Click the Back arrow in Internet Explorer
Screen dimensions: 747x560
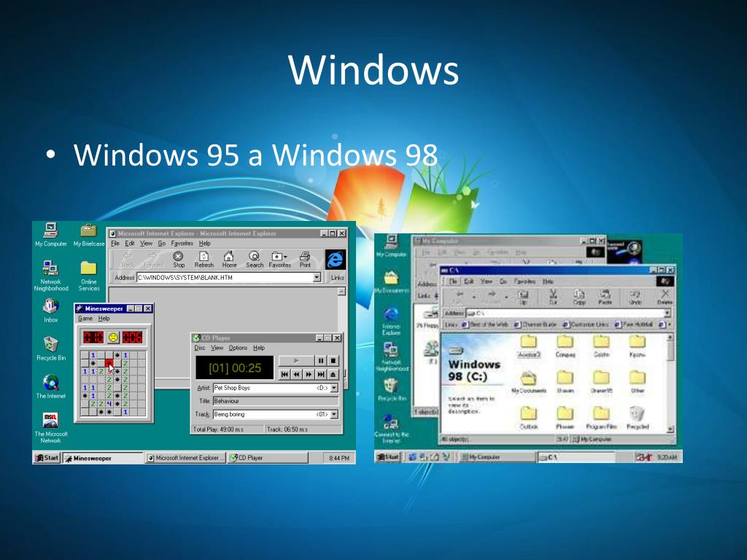128,260
